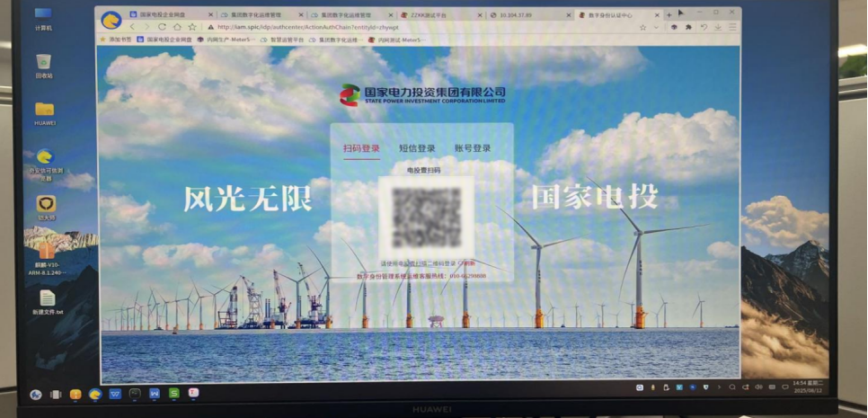Open the 内网测试-MeterS bookmark
The height and width of the screenshot is (418, 868).
click(x=397, y=40)
